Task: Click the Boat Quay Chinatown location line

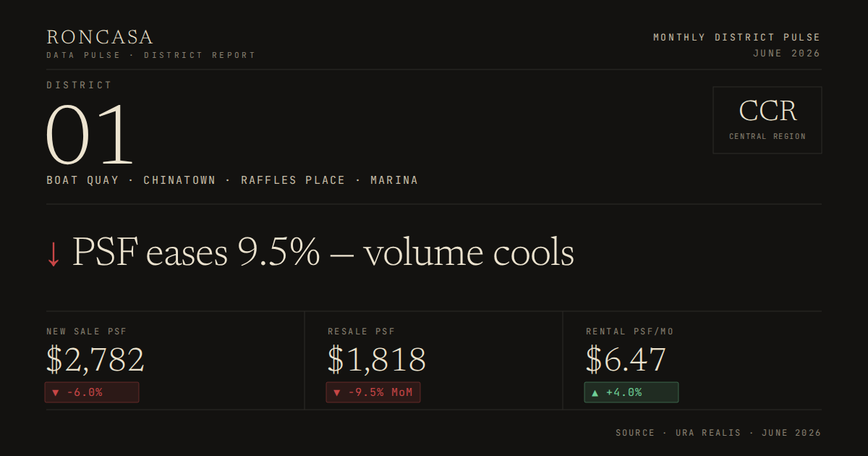Action: pos(232,180)
